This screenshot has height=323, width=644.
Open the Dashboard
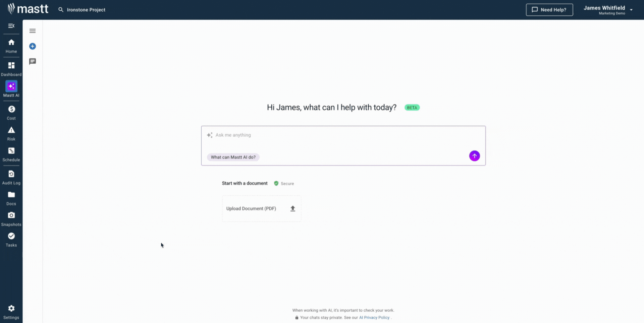point(11,68)
